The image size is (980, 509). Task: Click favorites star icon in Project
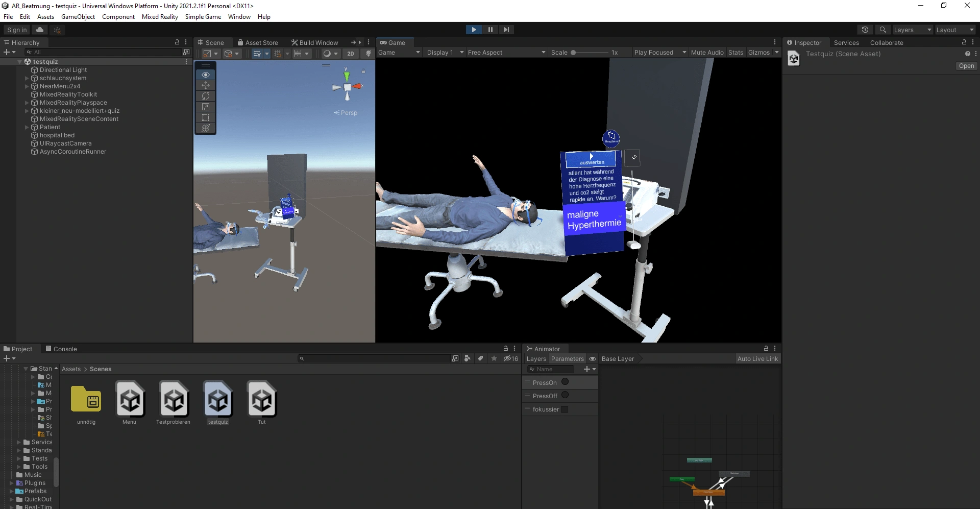point(494,358)
